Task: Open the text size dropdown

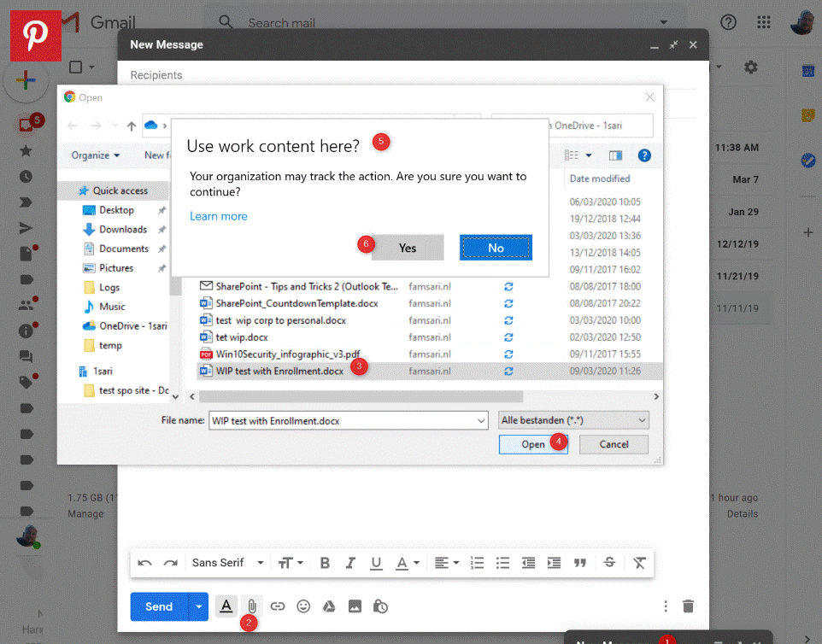Action: tap(291, 563)
